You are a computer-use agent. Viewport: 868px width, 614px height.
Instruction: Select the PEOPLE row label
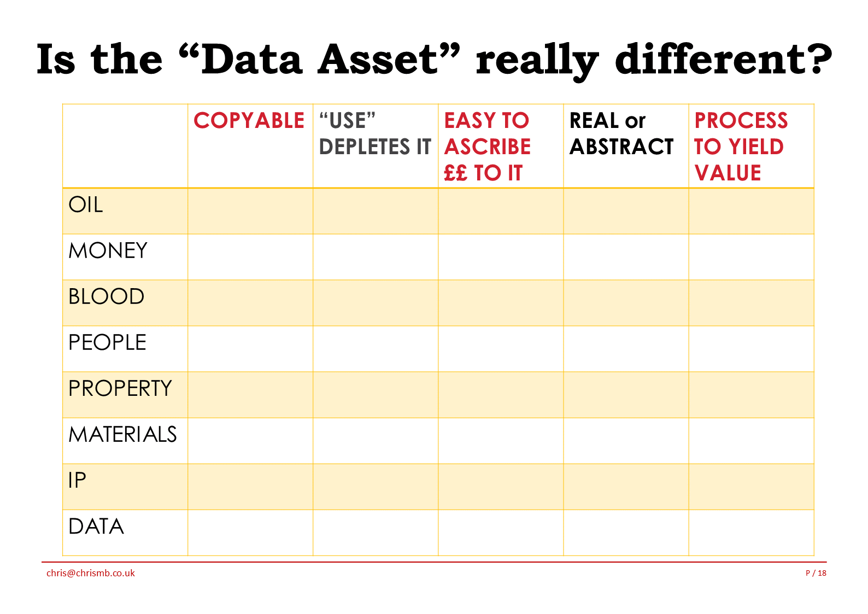click(x=107, y=343)
